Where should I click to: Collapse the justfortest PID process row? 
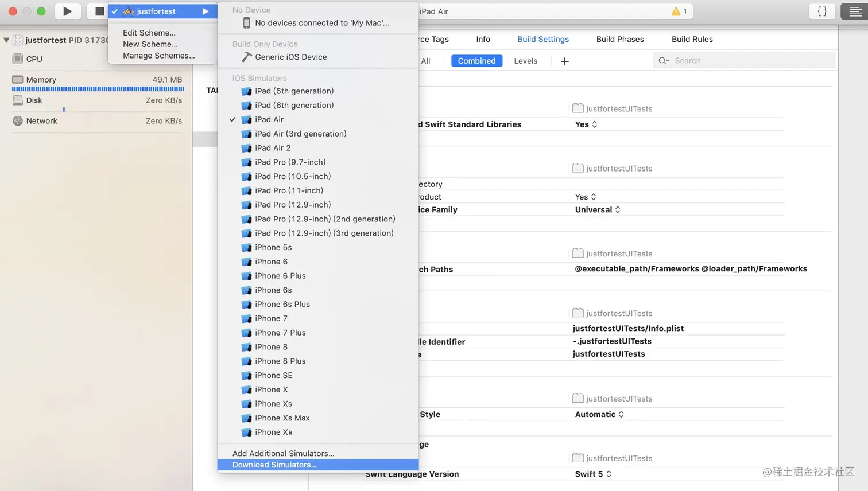point(6,40)
